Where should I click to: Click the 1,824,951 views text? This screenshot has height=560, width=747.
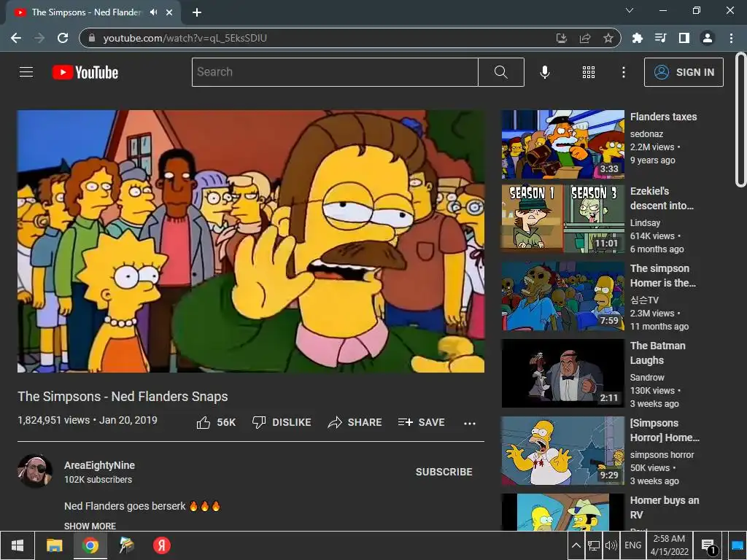pyautogui.click(x=54, y=420)
